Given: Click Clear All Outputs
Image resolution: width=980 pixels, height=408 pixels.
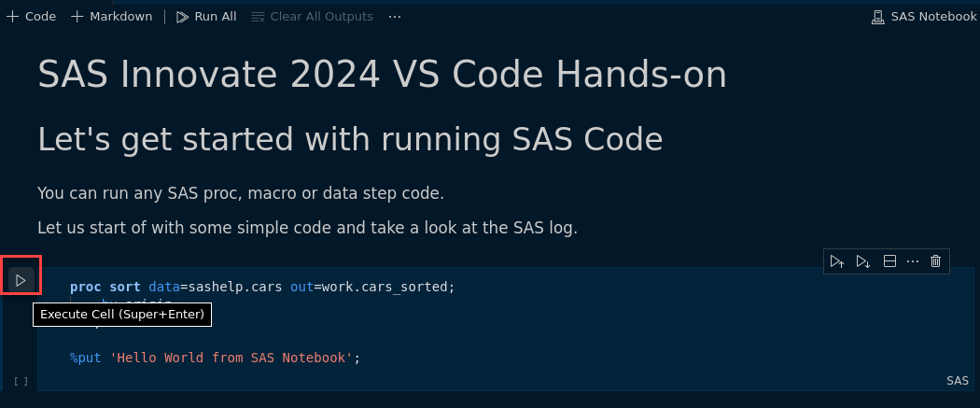Looking at the screenshot, I should click(312, 17).
